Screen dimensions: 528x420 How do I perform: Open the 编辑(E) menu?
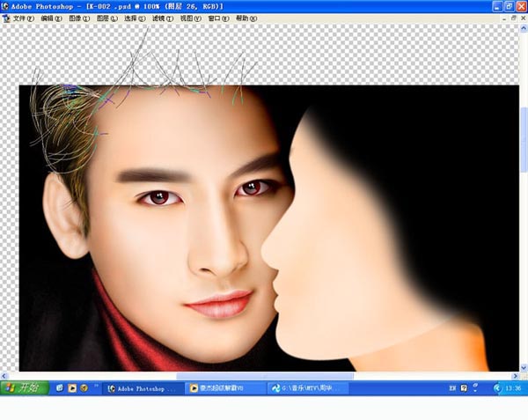tap(52, 18)
